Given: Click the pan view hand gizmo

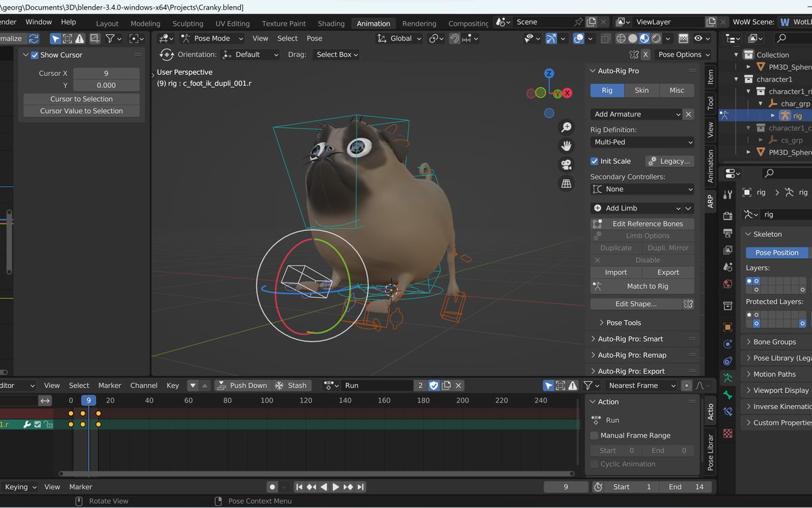Looking at the screenshot, I should point(566,146).
